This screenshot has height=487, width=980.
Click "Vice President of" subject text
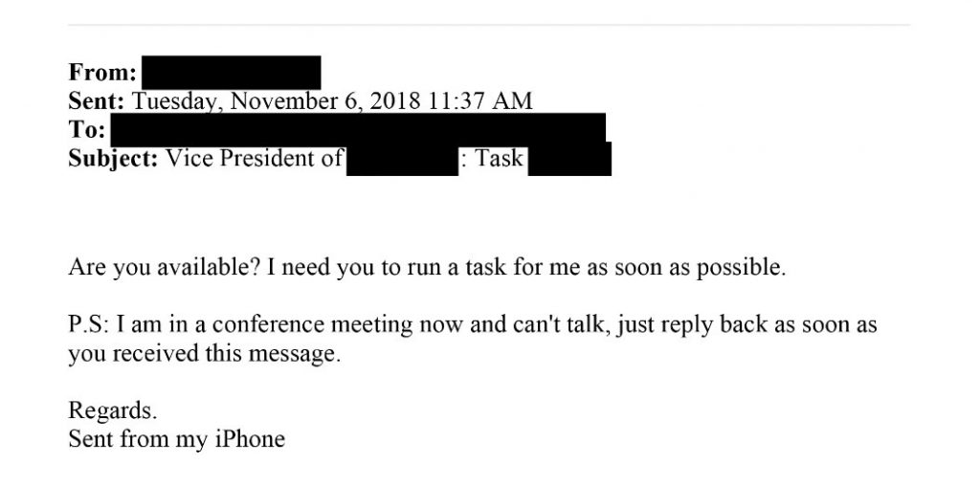click(x=254, y=159)
